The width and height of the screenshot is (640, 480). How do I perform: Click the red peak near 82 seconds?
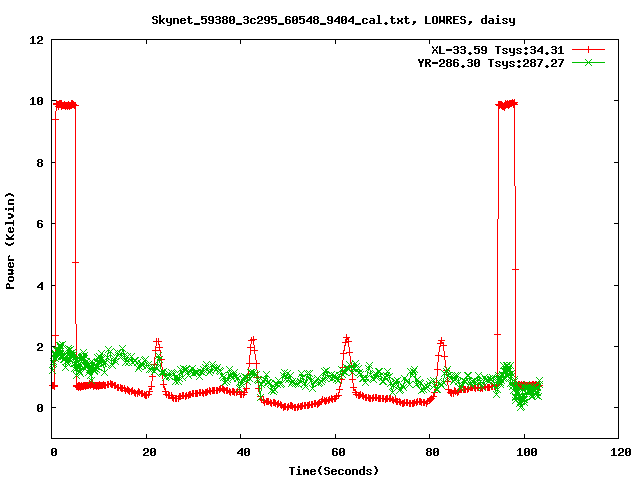coord(441,341)
